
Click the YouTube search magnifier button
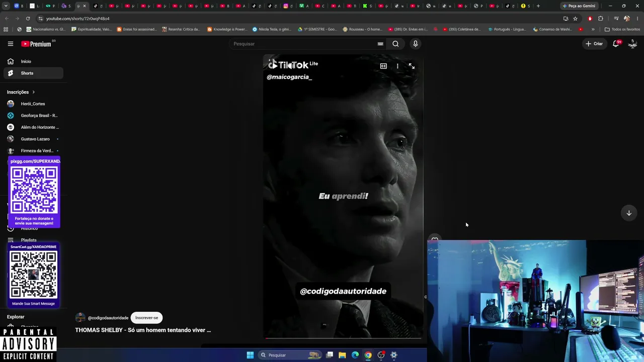395,44
